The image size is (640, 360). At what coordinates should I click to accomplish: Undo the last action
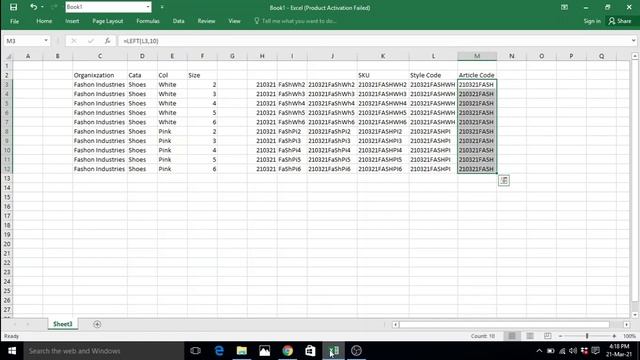pyautogui.click(x=33, y=7)
